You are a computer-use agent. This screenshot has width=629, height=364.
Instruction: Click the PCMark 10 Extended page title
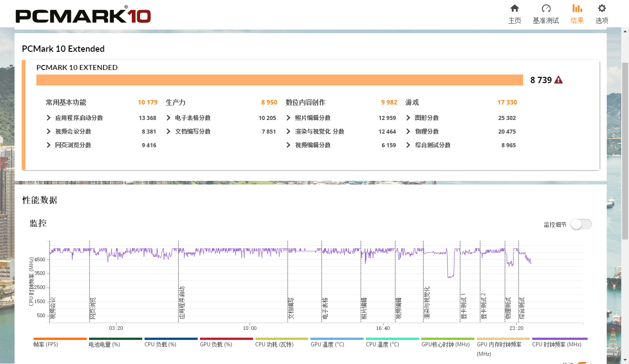click(63, 49)
